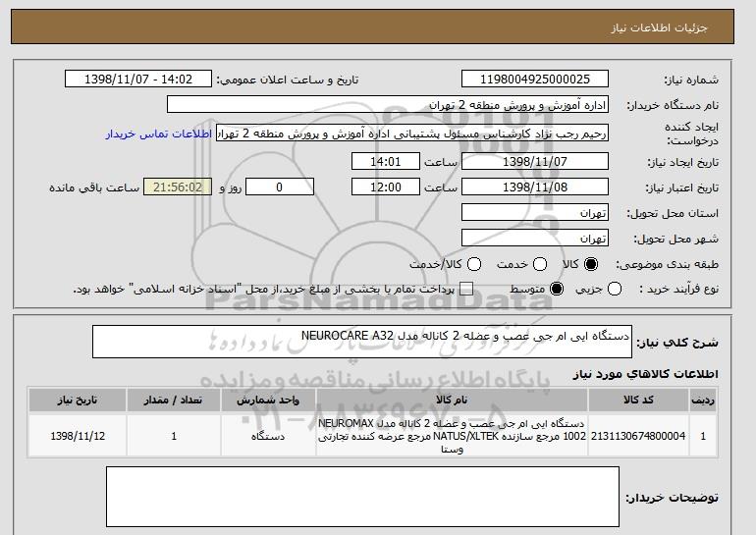Click the ردیف column header
Screen dimensions: 756x535
pos(703,401)
